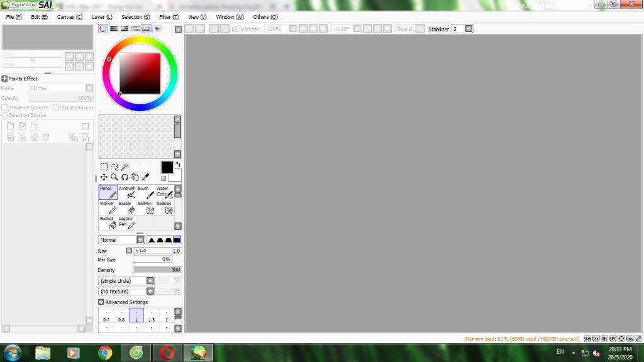The image size is (644, 362).
Task: Open the Others menu
Action: tap(265, 17)
